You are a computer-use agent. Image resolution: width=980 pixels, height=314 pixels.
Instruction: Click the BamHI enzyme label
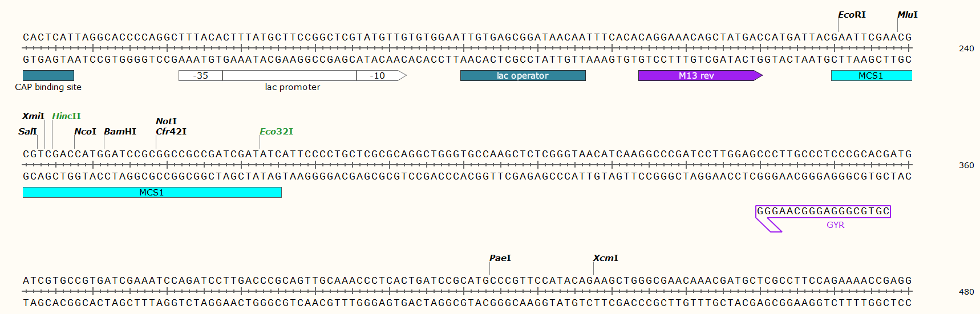point(120,132)
